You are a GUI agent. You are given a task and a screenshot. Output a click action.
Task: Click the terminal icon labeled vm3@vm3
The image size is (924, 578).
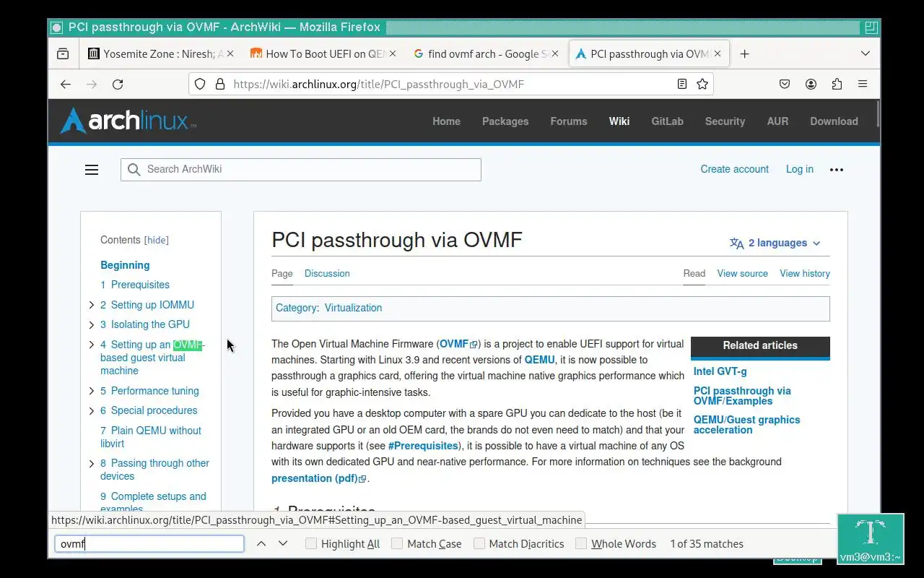click(x=871, y=539)
